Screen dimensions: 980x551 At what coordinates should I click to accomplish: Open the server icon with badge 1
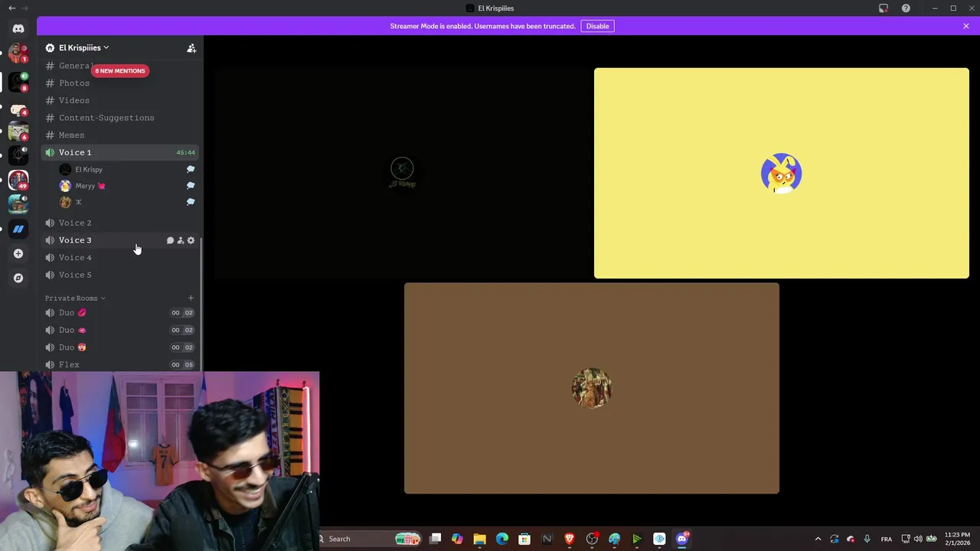pos(18,53)
